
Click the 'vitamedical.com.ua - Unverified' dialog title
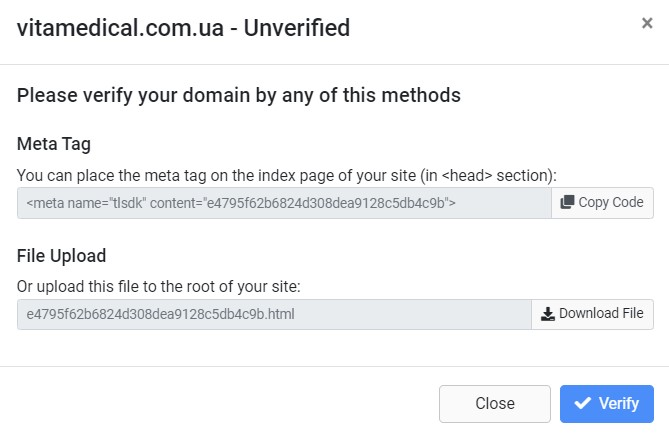click(183, 28)
